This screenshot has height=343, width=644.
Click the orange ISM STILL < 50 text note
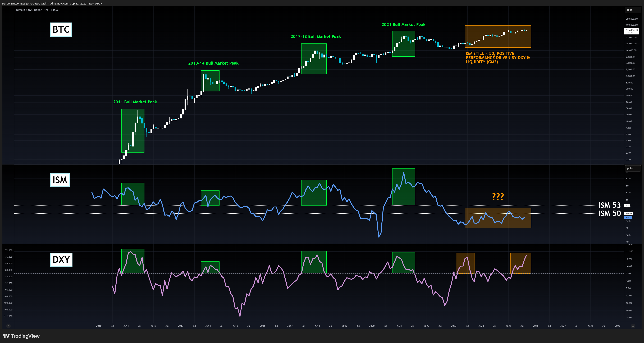497,57
